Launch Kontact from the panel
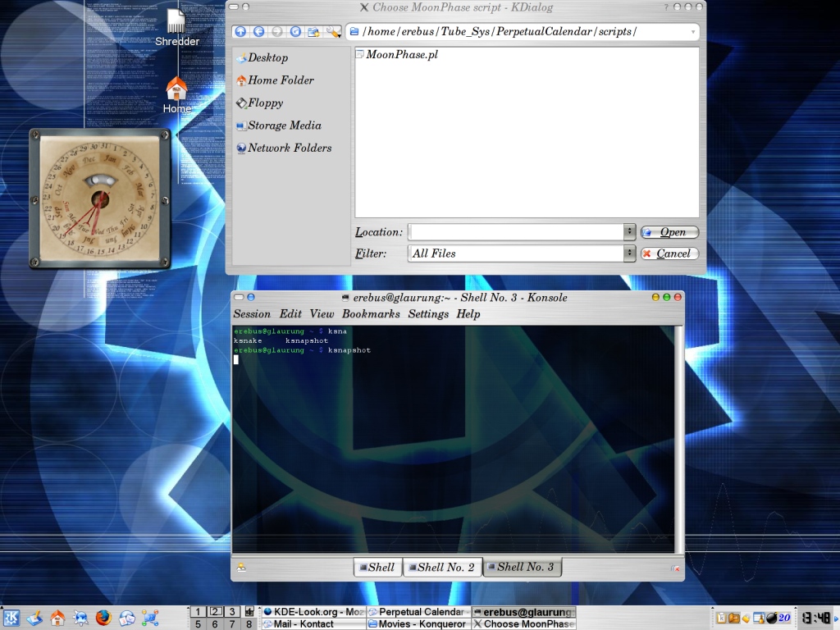This screenshot has width=840, height=630. click(x=127, y=618)
